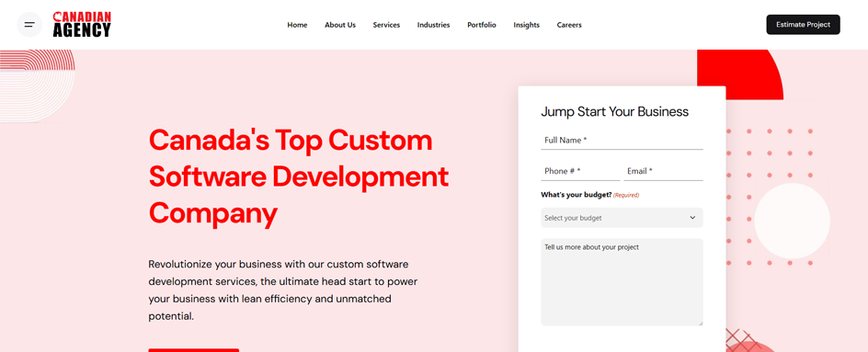This screenshot has height=352, width=868.
Task: Open the Services menu item
Action: [386, 25]
